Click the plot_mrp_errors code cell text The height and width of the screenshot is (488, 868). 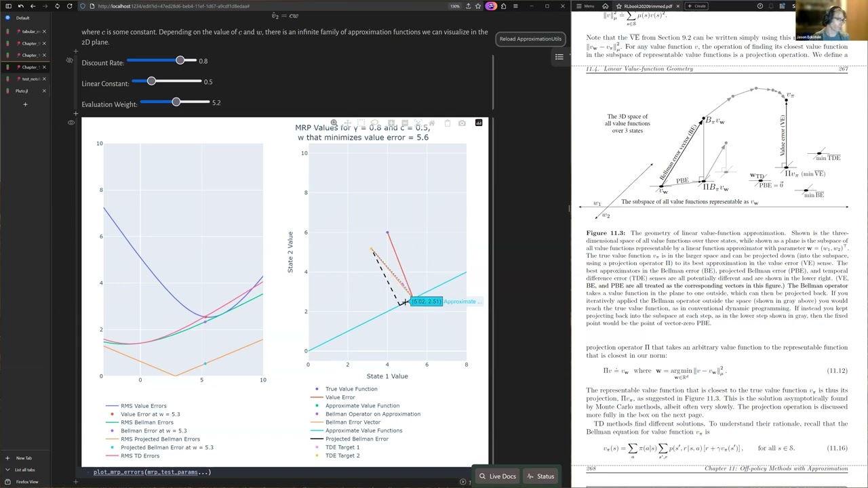coord(152,472)
